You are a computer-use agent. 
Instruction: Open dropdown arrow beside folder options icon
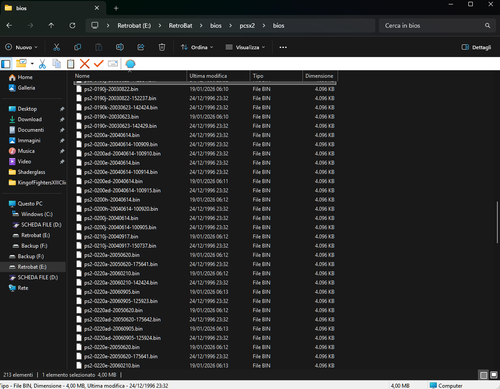[32, 64]
